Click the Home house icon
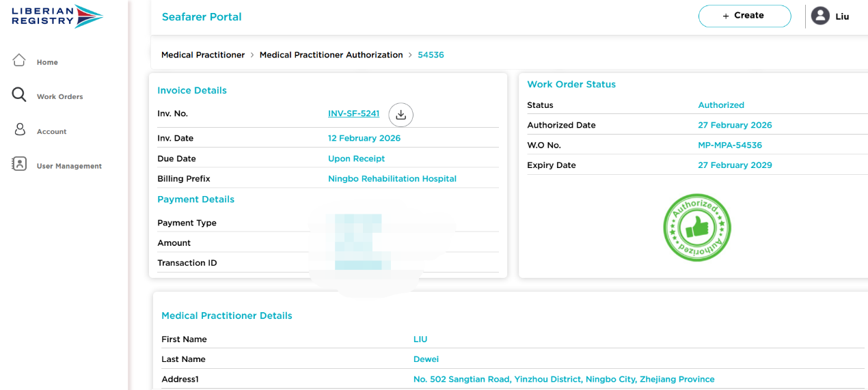This screenshot has width=868, height=390. click(x=19, y=60)
